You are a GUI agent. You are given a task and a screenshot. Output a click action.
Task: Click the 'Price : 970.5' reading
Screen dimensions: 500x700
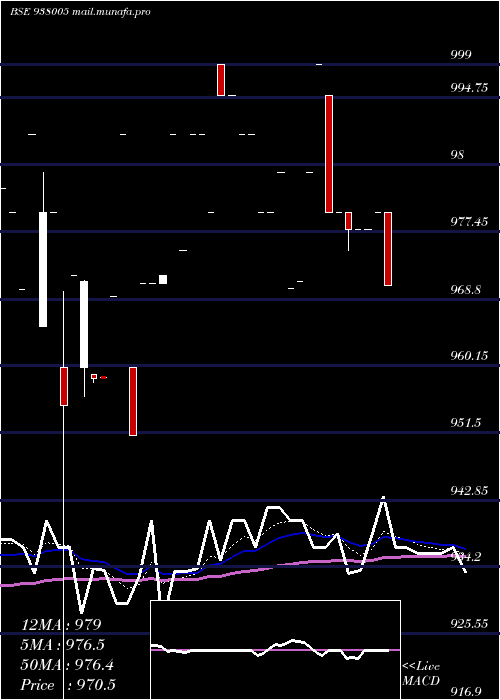click(x=68, y=685)
